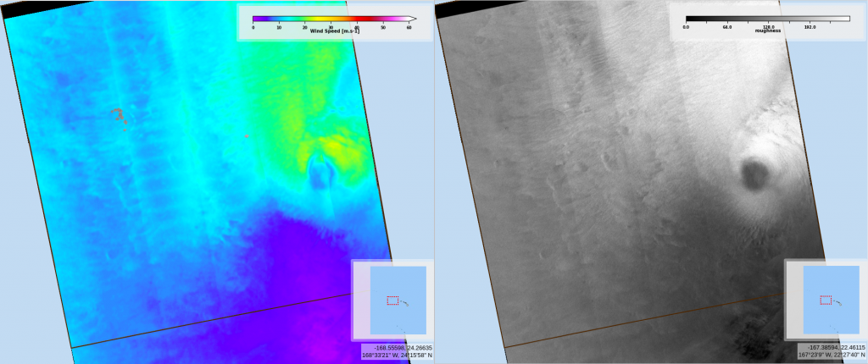Click left panel's cursor coordinate readout
Screen dimensions: 868x364
[x=397, y=351]
